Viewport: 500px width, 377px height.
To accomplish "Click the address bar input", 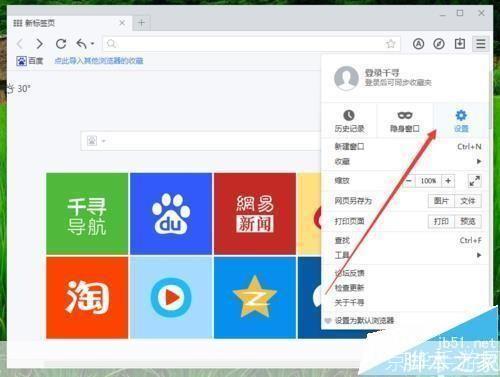I will click(x=252, y=44).
